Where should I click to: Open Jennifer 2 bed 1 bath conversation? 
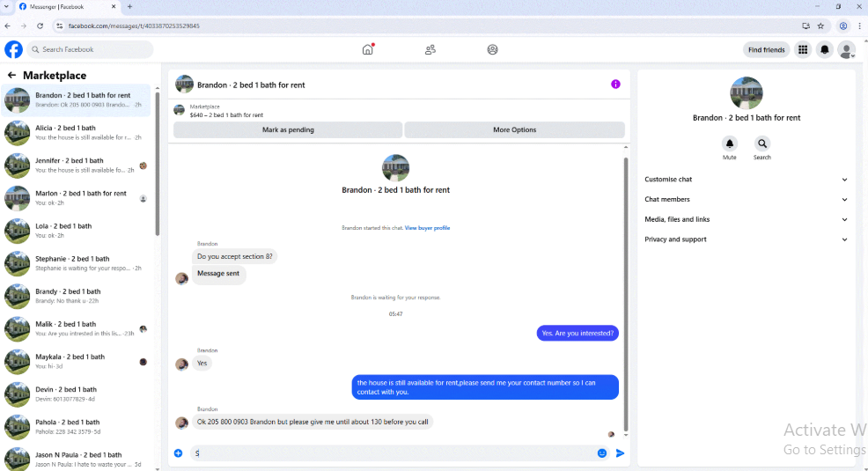pyautogui.click(x=76, y=166)
